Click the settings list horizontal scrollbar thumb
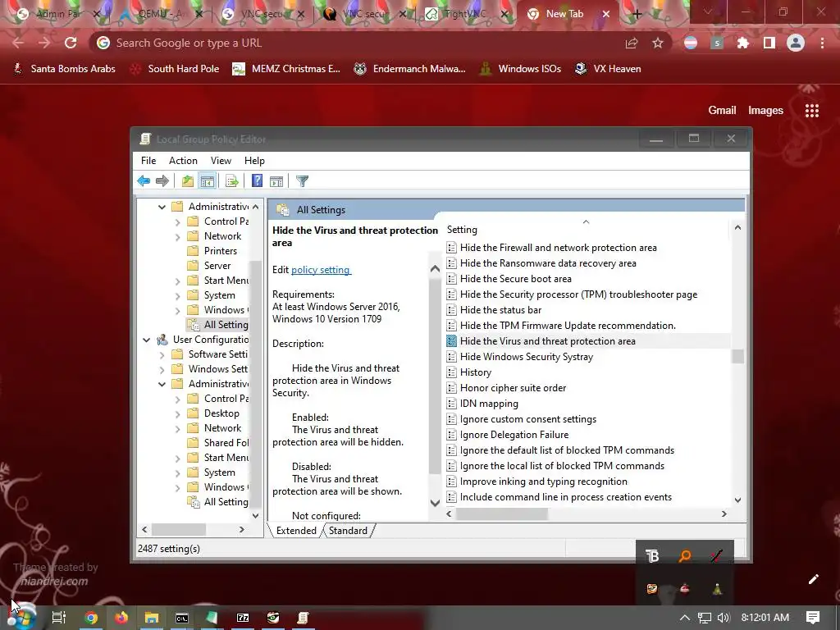The width and height of the screenshot is (840, 630). pyautogui.click(x=501, y=514)
